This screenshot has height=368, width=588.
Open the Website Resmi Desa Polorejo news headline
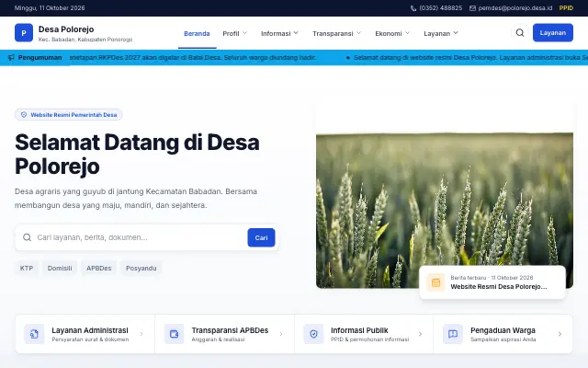[499, 287]
